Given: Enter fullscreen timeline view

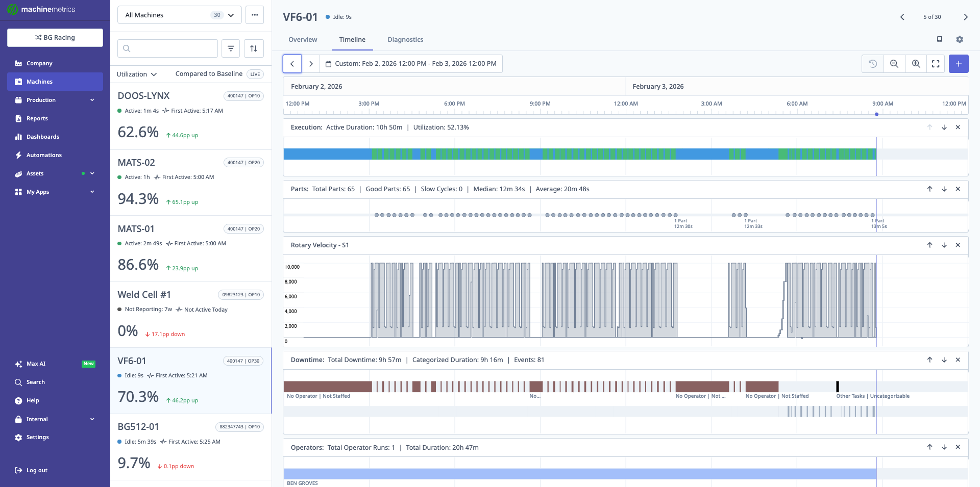Looking at the screenshot, I should [x=936, y=64].
